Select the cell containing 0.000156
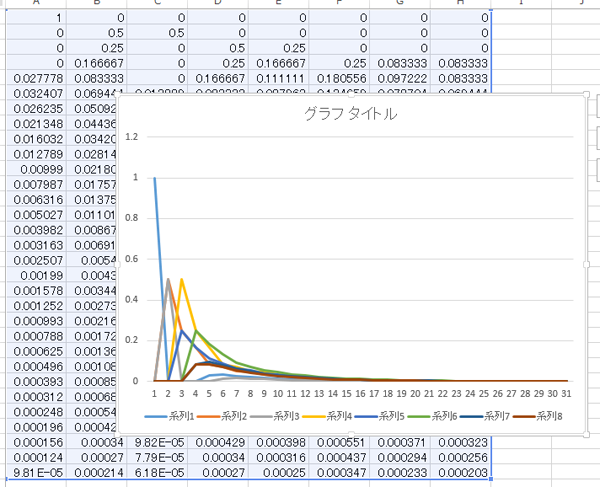Screen dimensions: 600x487 pos(36,443)
